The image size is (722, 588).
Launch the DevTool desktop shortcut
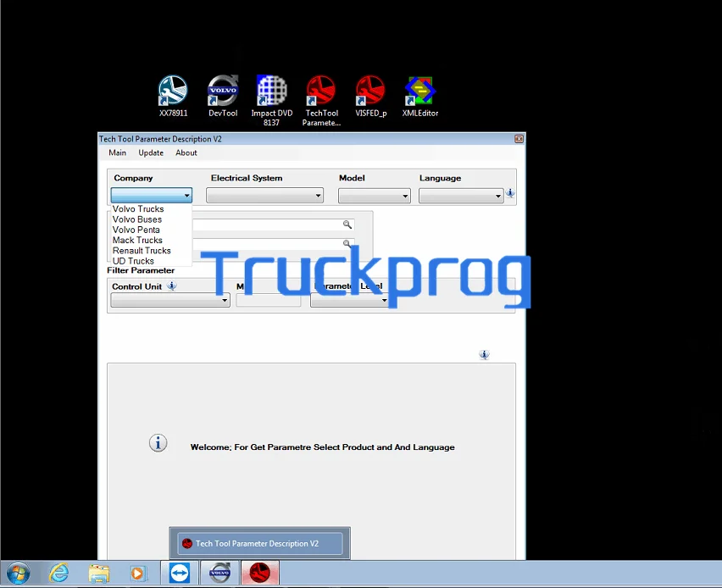coord(223,96)
